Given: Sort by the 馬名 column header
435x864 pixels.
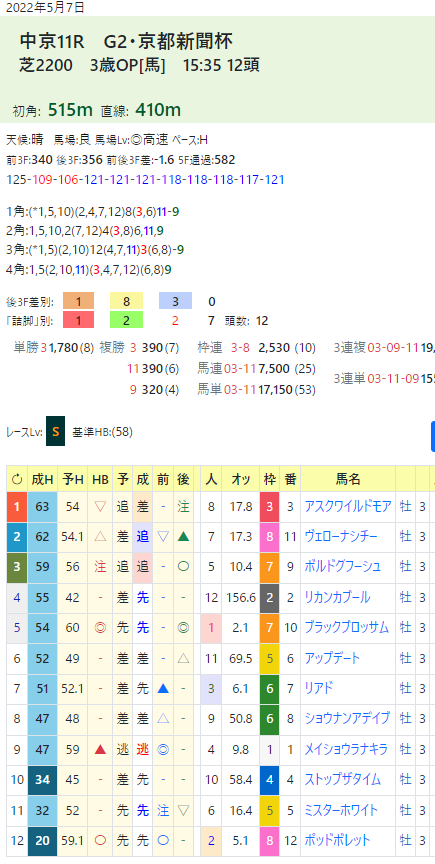Looking at the screenshot, I should pos(348,479).
